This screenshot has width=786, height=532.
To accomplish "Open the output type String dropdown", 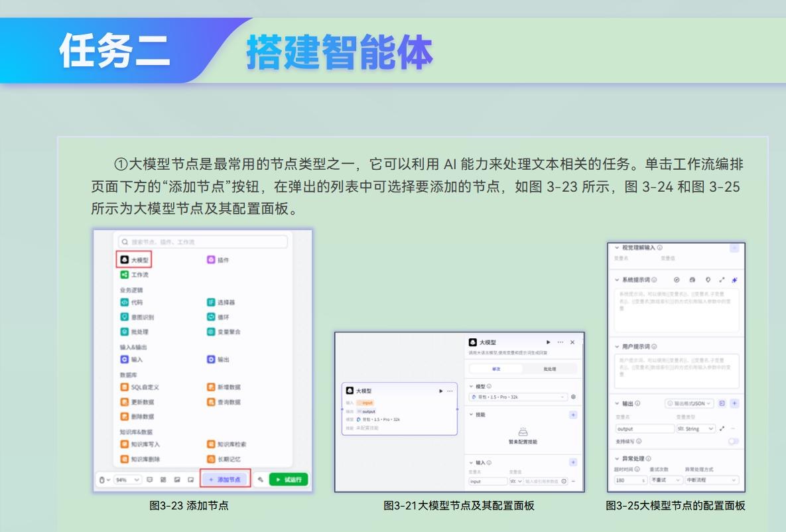I will click(x=696, y=429).
